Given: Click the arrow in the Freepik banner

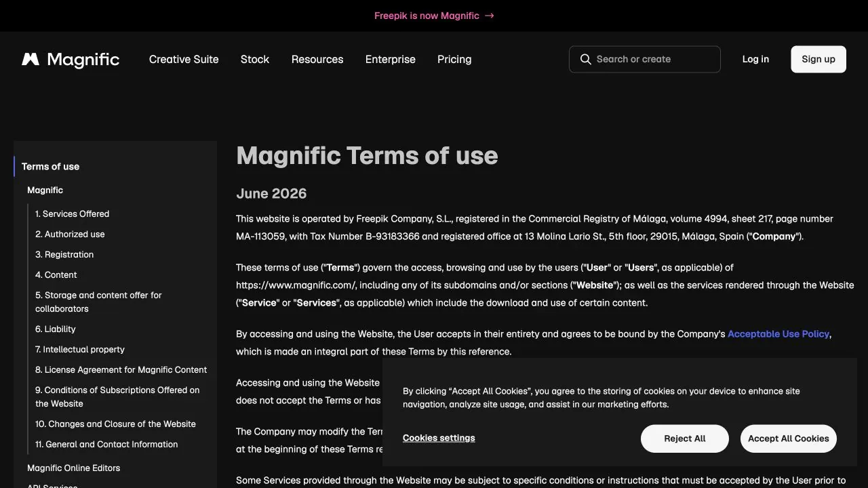Looking at the screenshot, I should click(490, 16).
